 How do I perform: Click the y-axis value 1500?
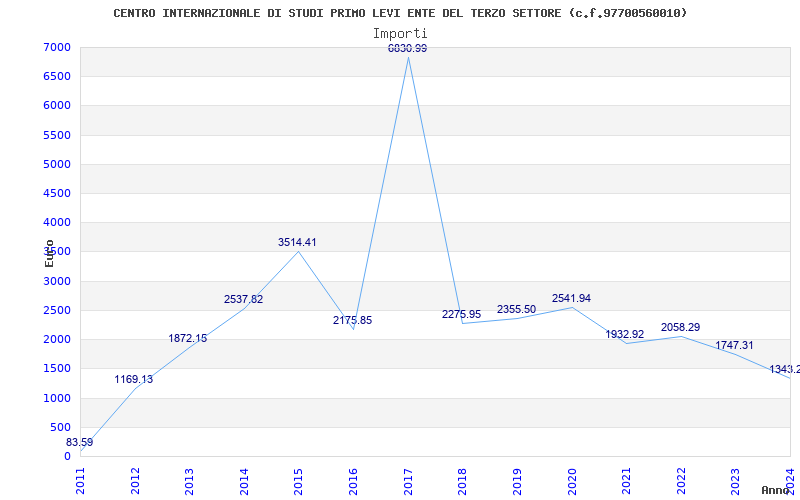[x=57, y=368]
